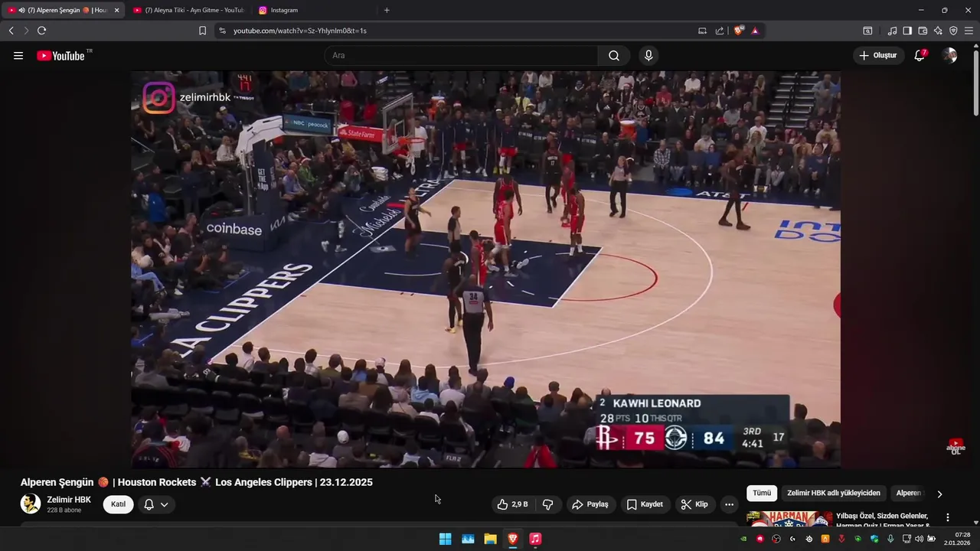Show next filter chips with arrow
980x551 pixels.
[x=939, y=494]
